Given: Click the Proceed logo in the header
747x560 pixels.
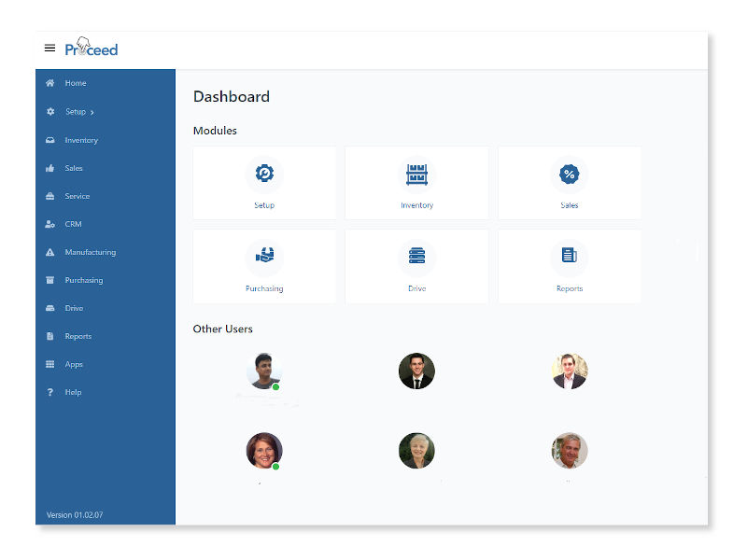Looking at the screenshot, I should (91, 49).
